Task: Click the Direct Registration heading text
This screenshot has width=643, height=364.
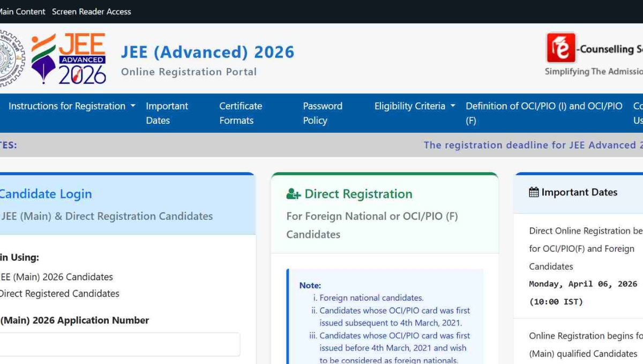Action: (358, 194)
